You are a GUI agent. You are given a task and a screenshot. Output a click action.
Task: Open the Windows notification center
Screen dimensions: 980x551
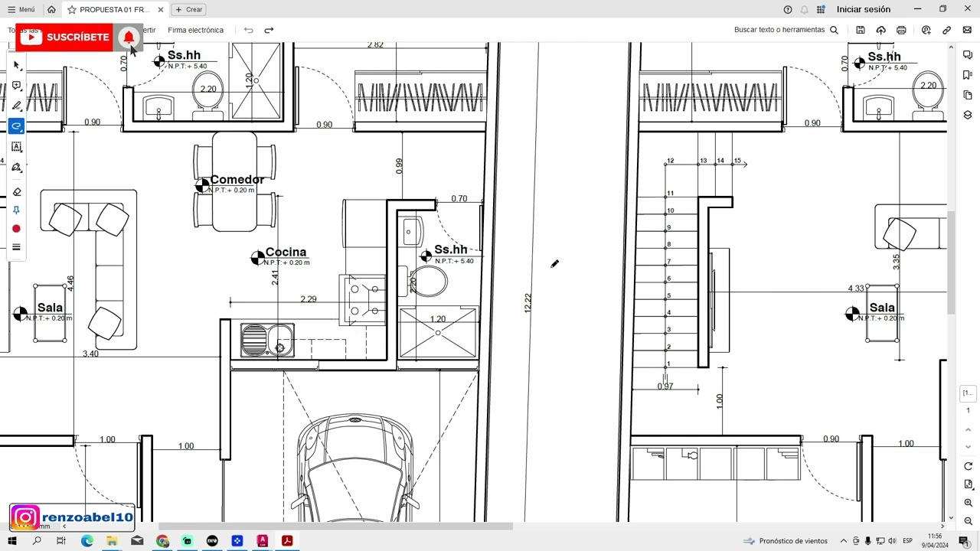pos(964,541)
